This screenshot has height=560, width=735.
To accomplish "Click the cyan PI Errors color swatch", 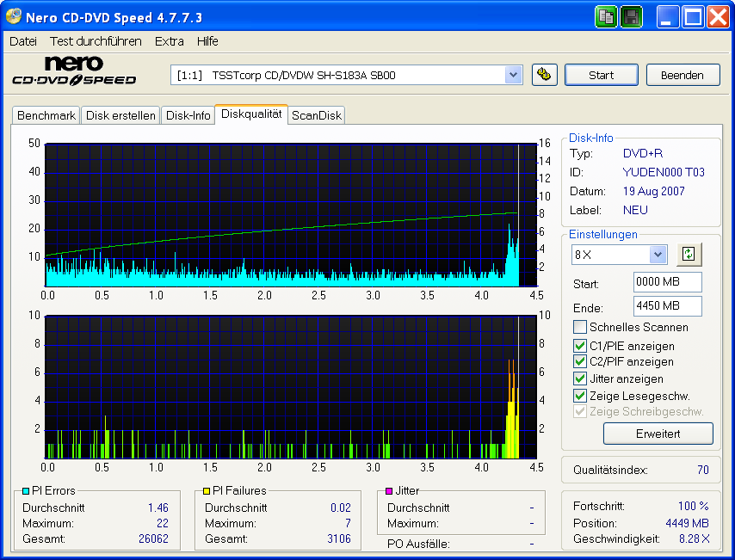I will point(26,490).
